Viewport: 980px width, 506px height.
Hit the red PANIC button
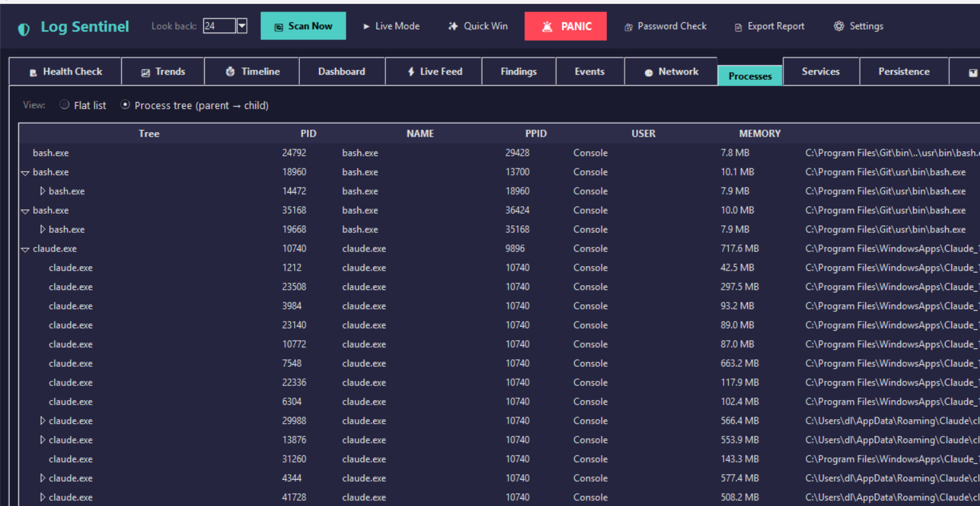pos(565,26)
